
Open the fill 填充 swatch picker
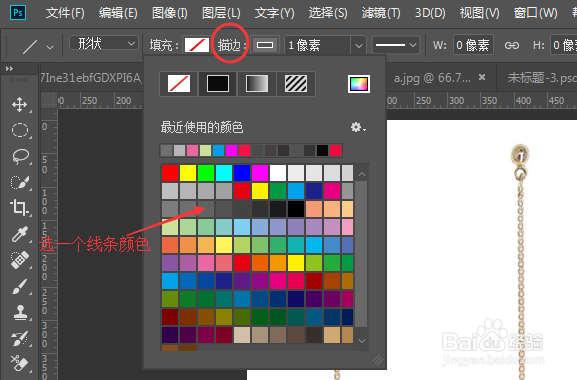pyautogui.click(x=197, y=45)
